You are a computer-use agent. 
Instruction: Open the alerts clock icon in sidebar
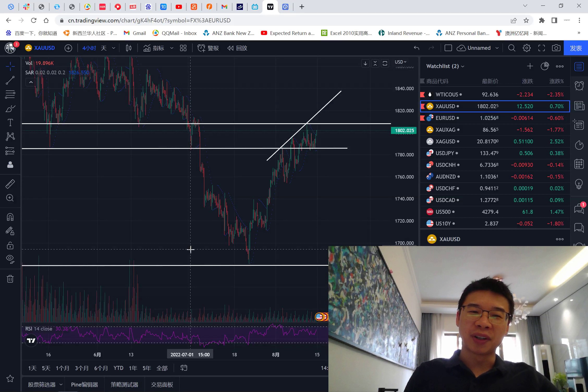click(579, 86)
